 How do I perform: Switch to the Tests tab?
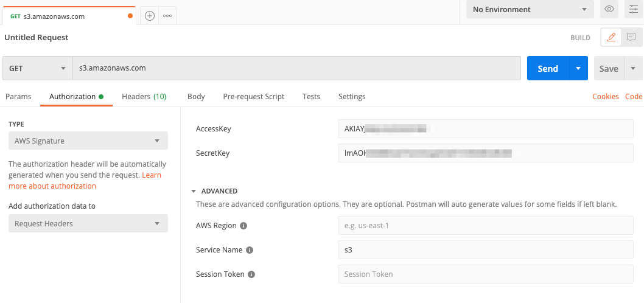tap(311, 97)
